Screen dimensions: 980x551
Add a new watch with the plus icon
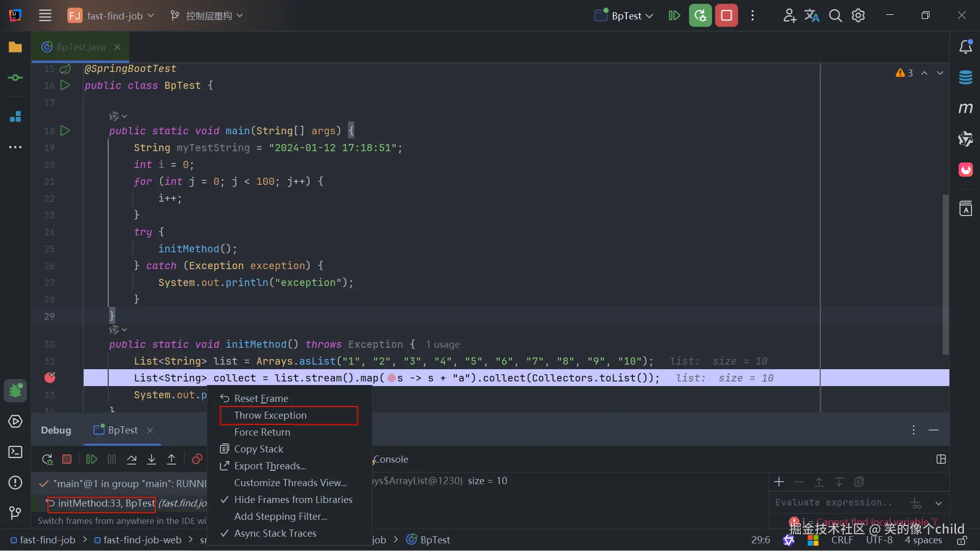click(779, 482)
